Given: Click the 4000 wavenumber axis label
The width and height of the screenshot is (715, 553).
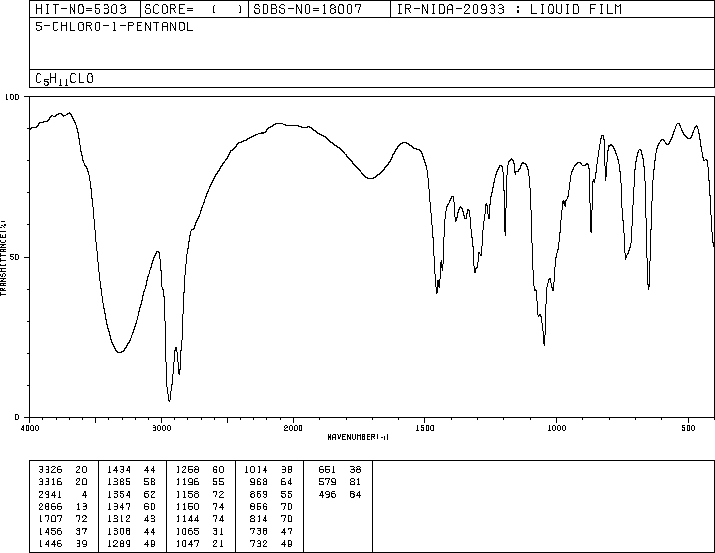Looking at the screenshot, I should click(30, 428).
